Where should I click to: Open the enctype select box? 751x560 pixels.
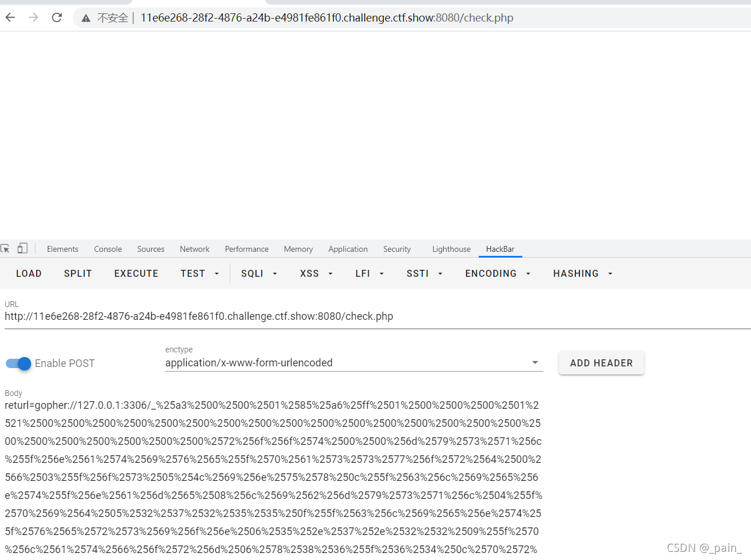pos(354,363)
